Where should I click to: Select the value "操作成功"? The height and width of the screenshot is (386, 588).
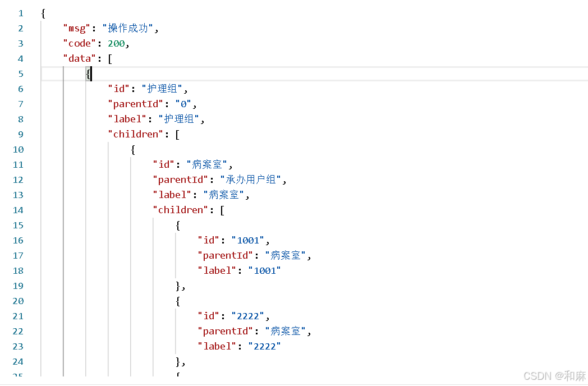(x=128, y=28)
